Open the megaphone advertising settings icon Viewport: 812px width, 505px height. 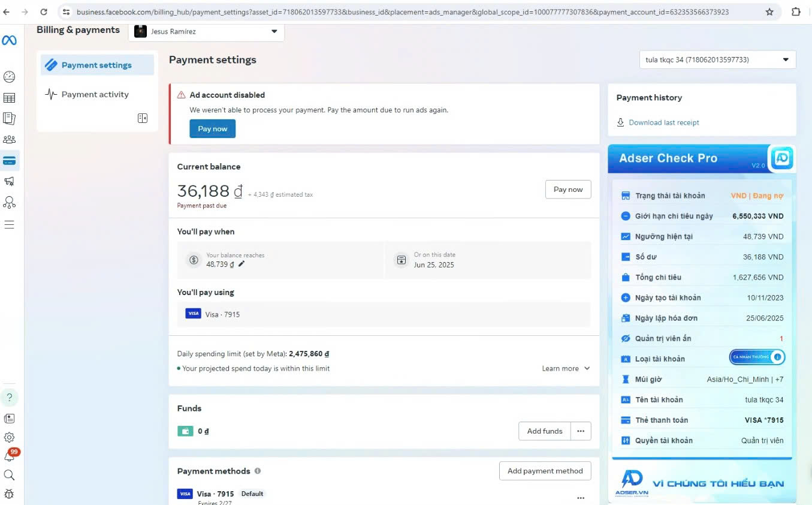point(9,181)
